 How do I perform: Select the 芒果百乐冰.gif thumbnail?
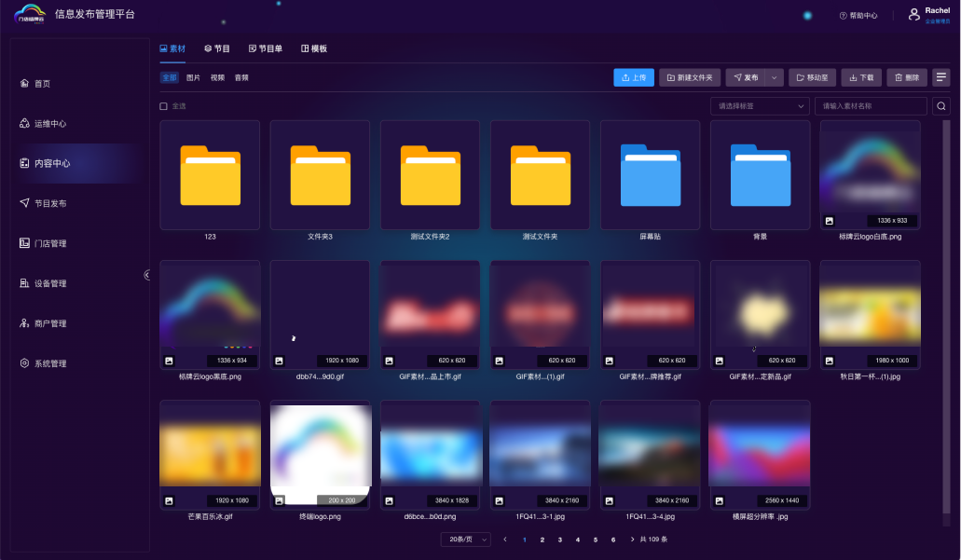pos(211,455)
